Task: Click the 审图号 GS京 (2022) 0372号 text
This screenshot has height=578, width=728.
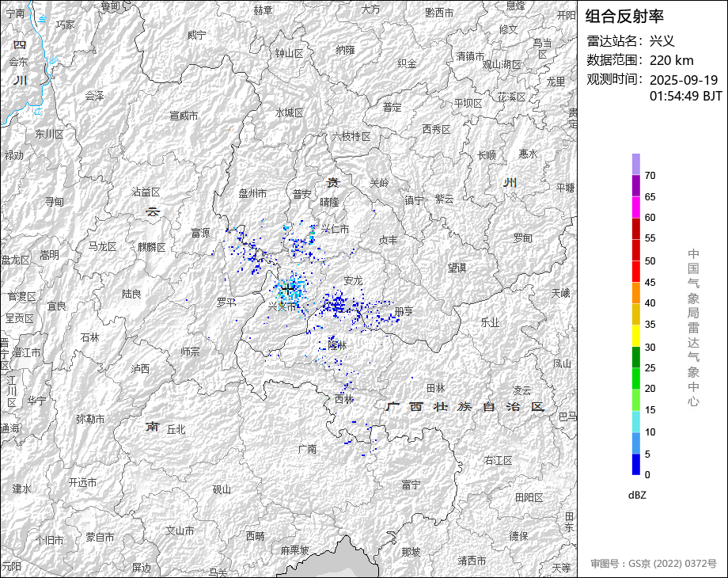Action: pos(654,563)
